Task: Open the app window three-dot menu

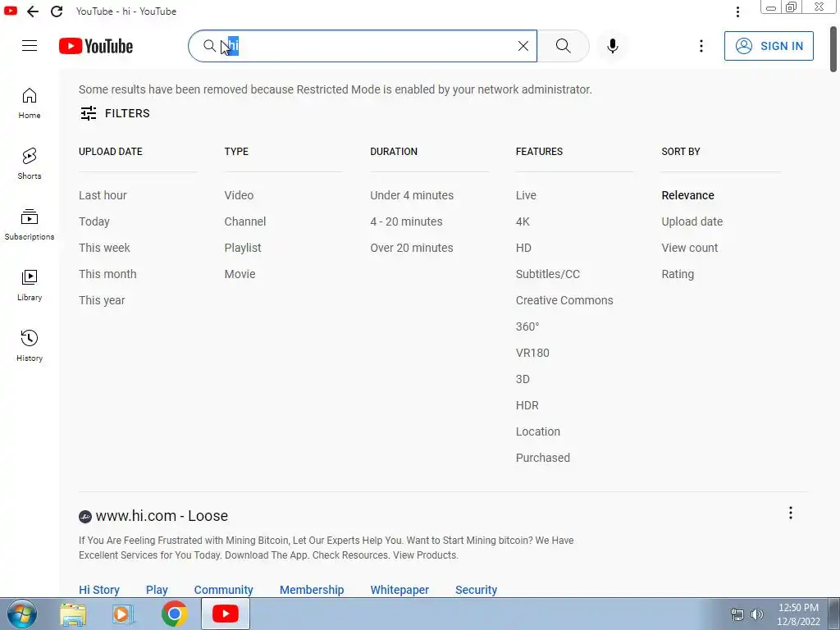Action: tap(737, 11)
